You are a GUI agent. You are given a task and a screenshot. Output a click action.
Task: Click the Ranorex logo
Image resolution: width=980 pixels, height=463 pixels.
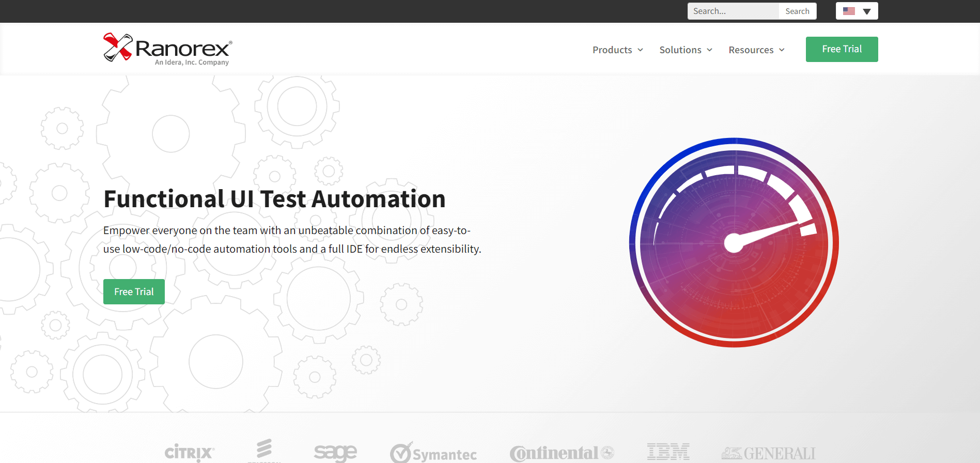point(168,50)
